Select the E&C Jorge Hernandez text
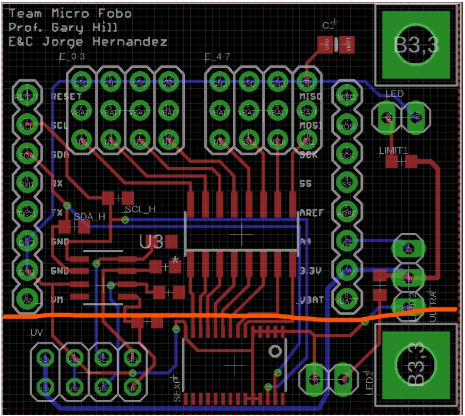 point(88,42)
